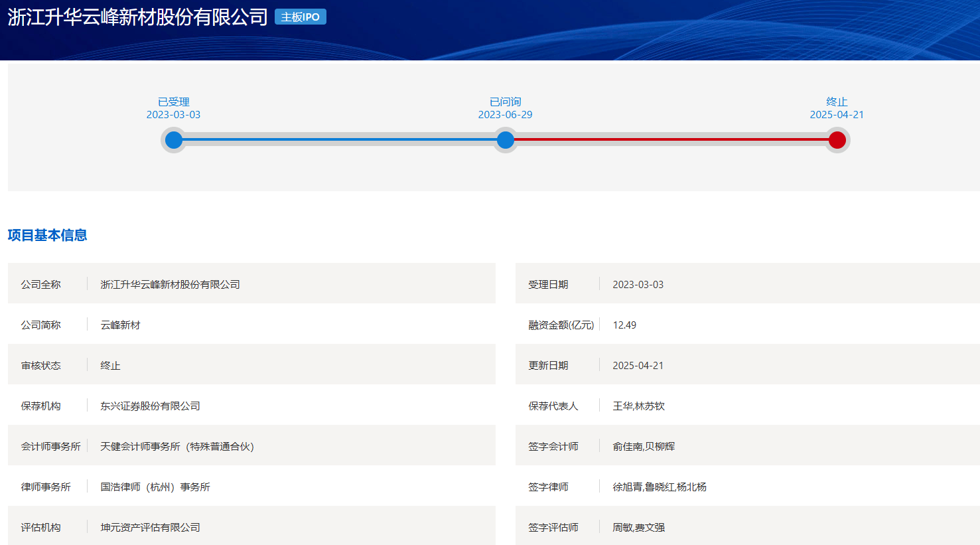Click the company short name 云峰新材

120,325
